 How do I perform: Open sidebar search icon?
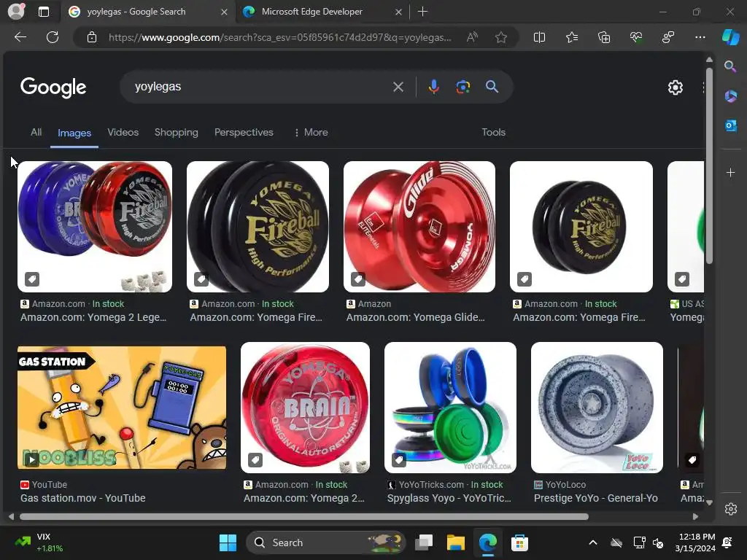point(730,66)
